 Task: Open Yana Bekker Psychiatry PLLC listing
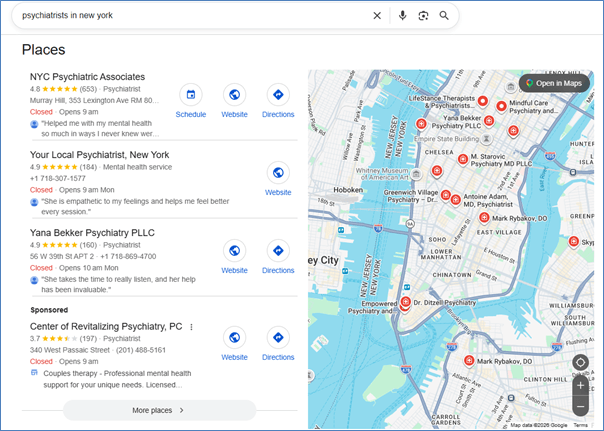(94, 231)
